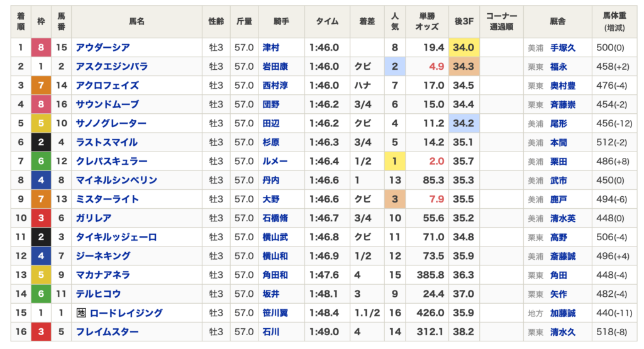Click the 単勝オッズ column header
This screenshot has width=644, height=349.
click(427, 21)
